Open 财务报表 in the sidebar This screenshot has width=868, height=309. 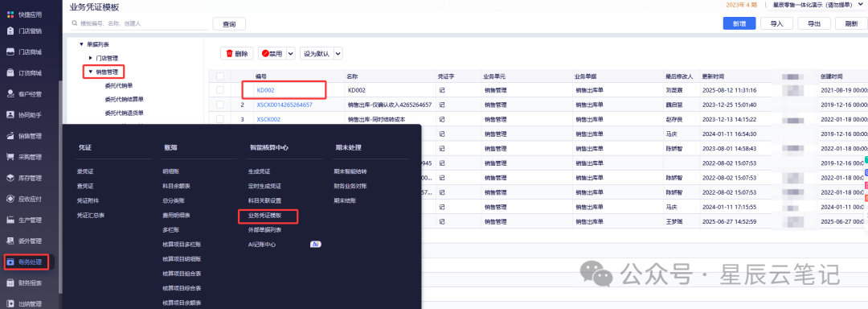tap(24, 283)
